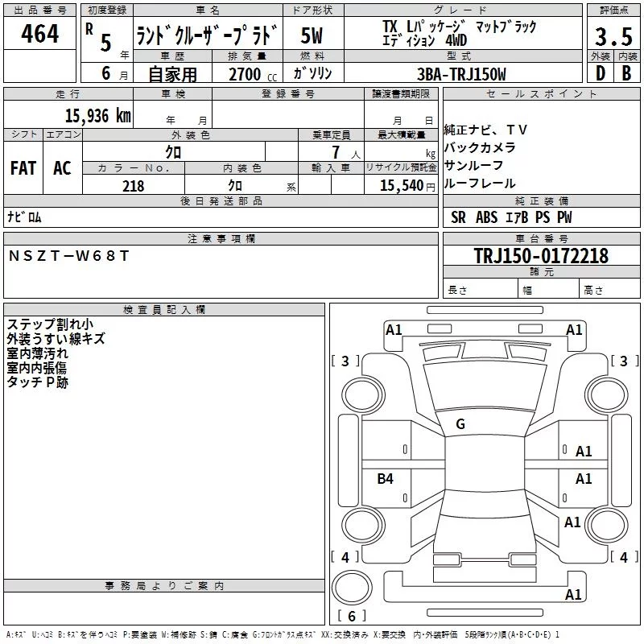
Task: Click the exterior grade D
Action: 600,73
